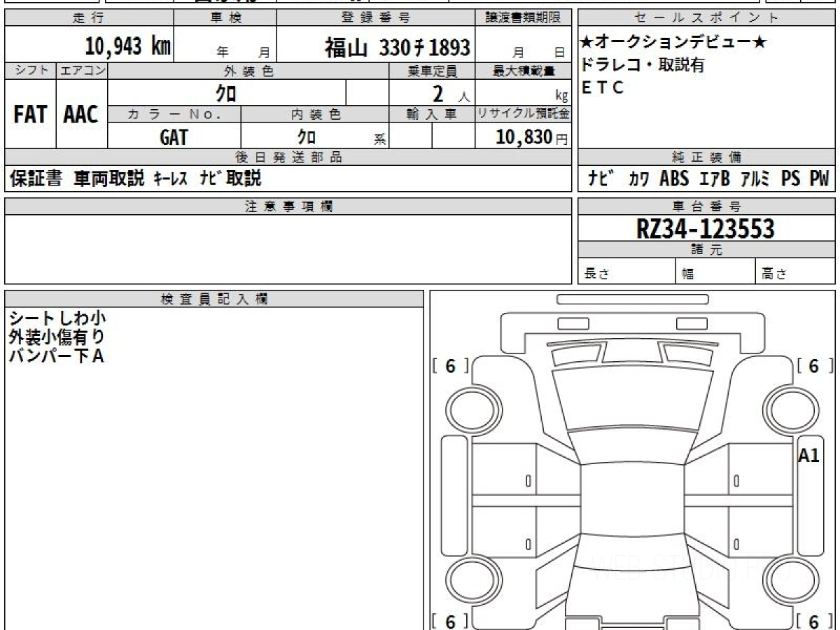Select the recycle deposit 10,830円
Image resolution: width=840 pixels, height=630 pixels.
(532, 138)
